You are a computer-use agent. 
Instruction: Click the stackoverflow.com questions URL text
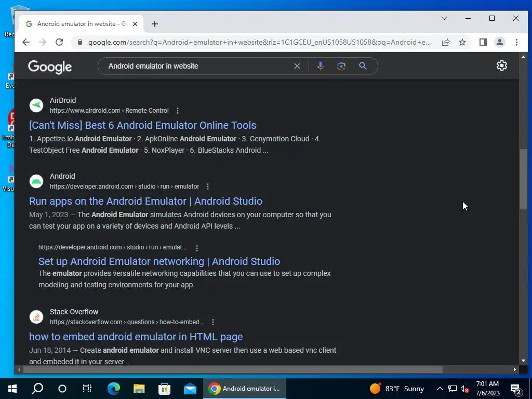pos(127,322)
